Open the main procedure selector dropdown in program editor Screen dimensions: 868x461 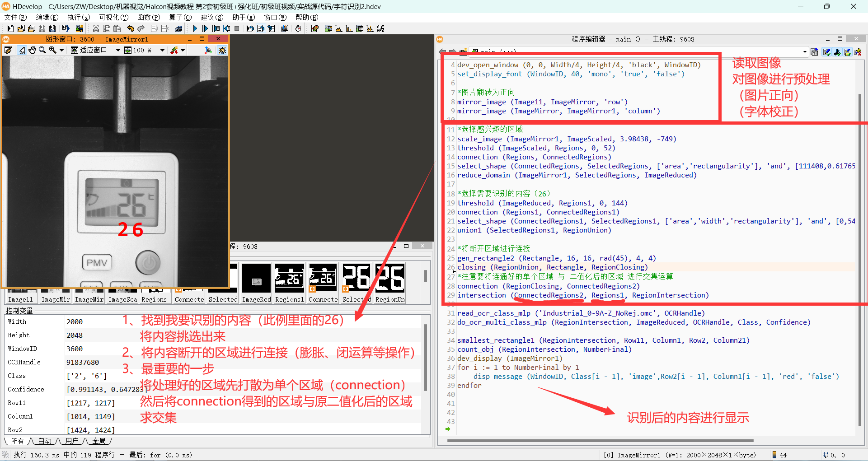click(x=805, y=51)
